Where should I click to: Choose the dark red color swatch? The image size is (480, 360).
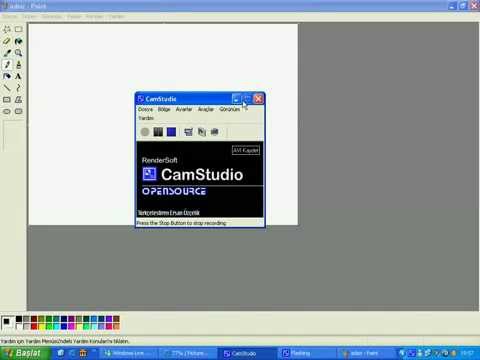(34, 319)
